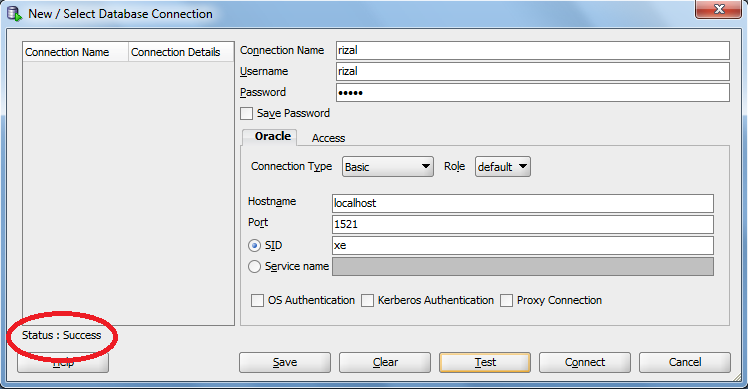Click the Test button

point(485,362)
